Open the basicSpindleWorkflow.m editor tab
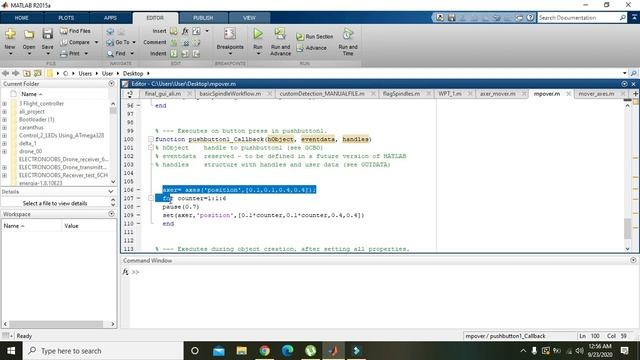 230,94
